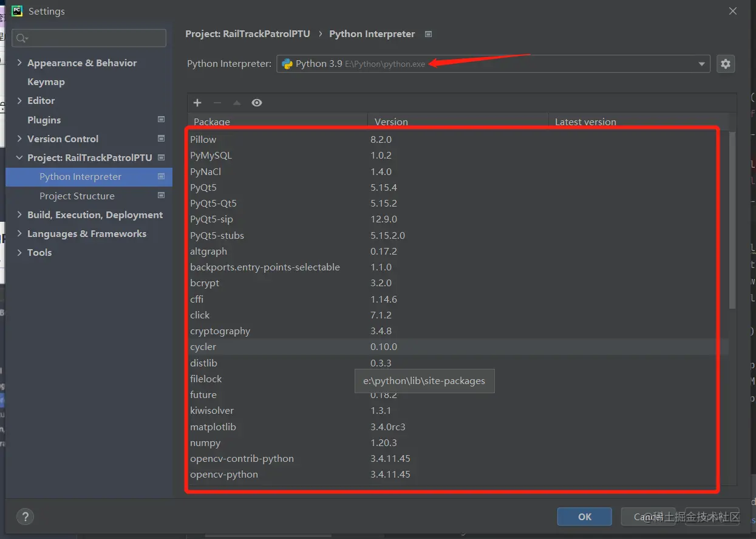Select the future package row
This screenshot has width=756, height=539.
[458, 394]
